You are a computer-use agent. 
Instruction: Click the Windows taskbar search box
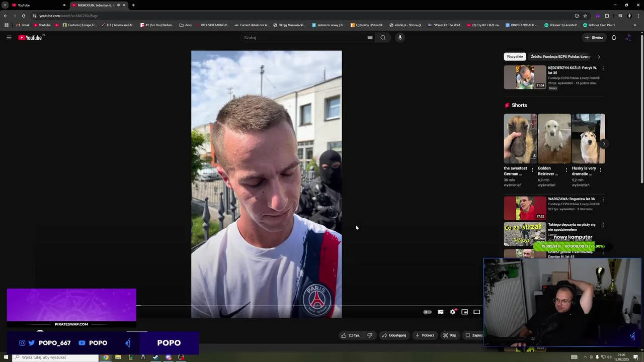[x=55, y=357]
